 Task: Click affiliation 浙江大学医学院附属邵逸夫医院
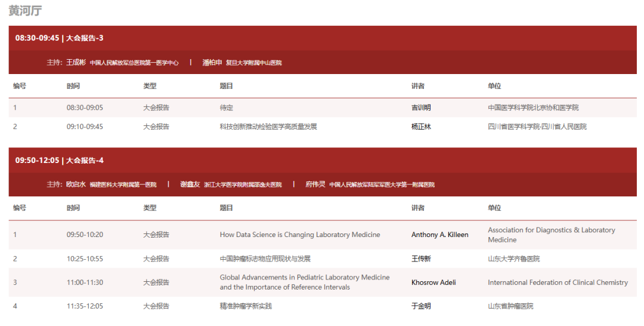coord(243,185)
